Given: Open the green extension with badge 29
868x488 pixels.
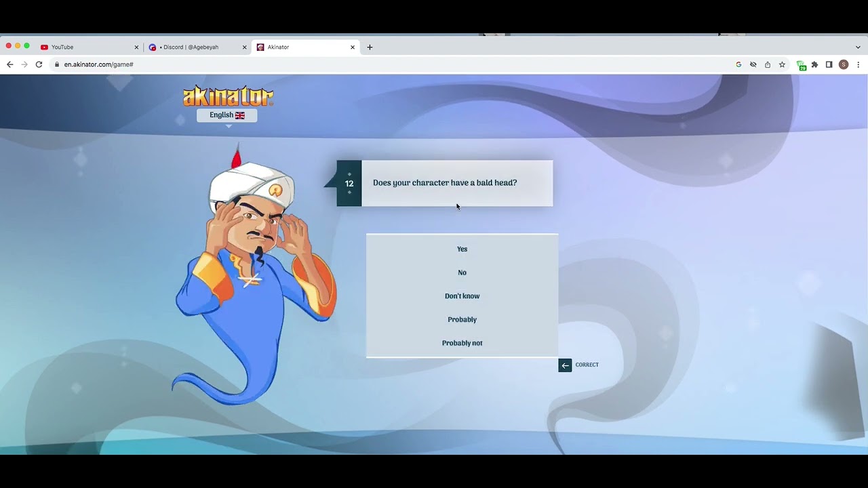Looking at the screenshot, I should (x=801, y=65).
